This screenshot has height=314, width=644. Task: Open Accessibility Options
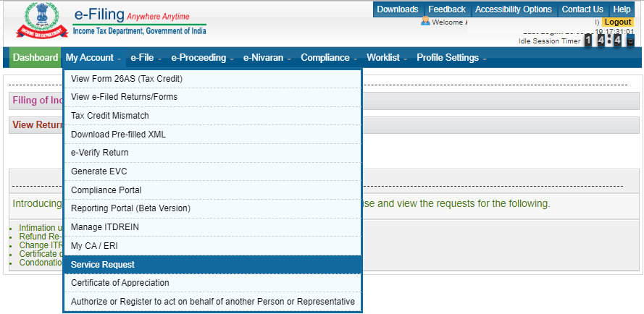click(x=514, y=9)
